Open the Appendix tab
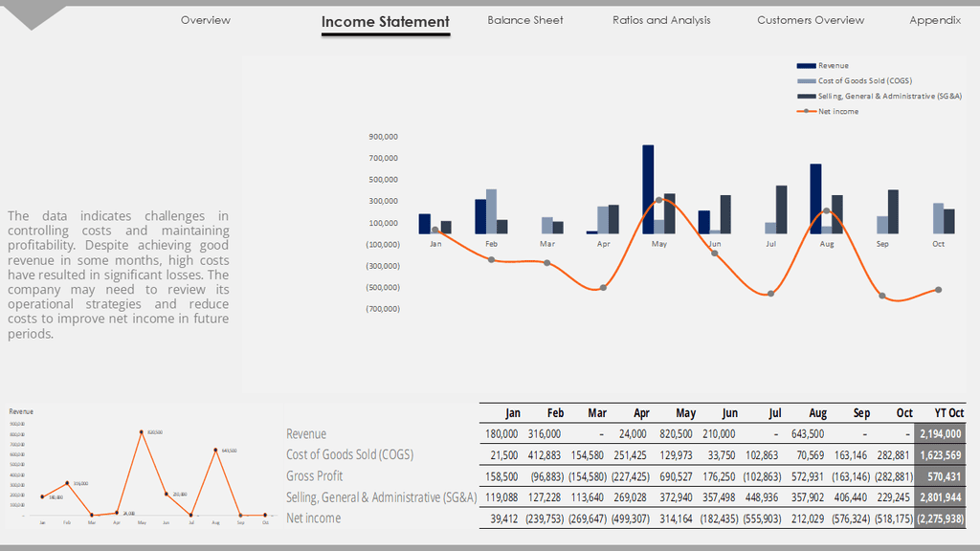The image size is (980, 551). coord(935,20)
